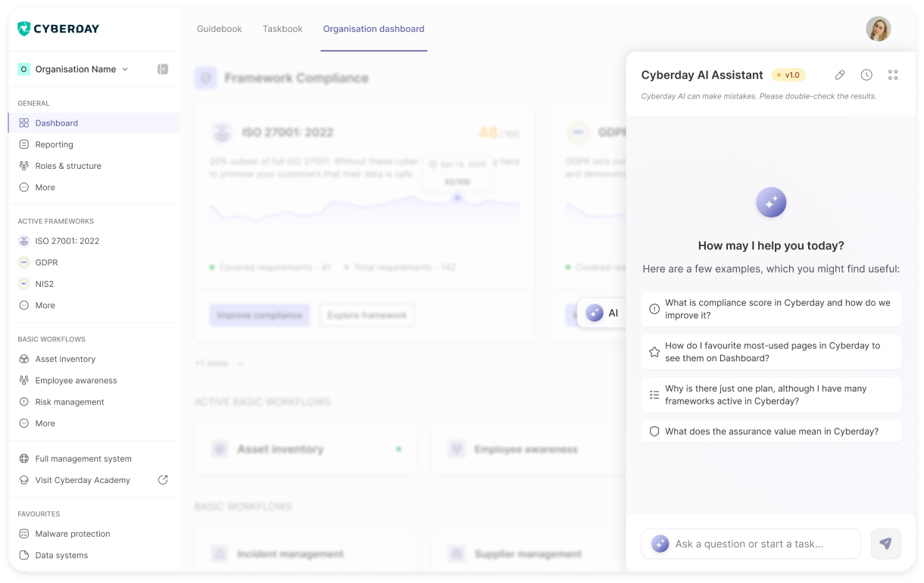
Task: Open Dashboard in the sidebar
Action: [x=94, y=123]
